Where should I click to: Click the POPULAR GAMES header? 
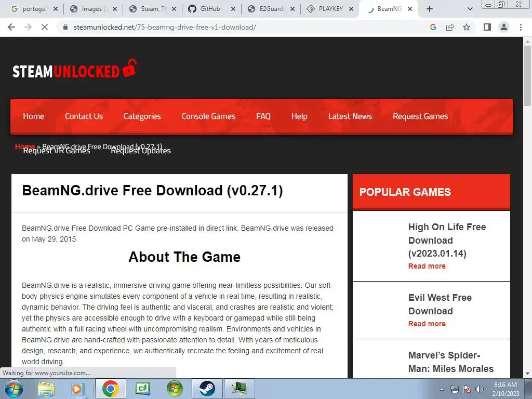[405, 192]
